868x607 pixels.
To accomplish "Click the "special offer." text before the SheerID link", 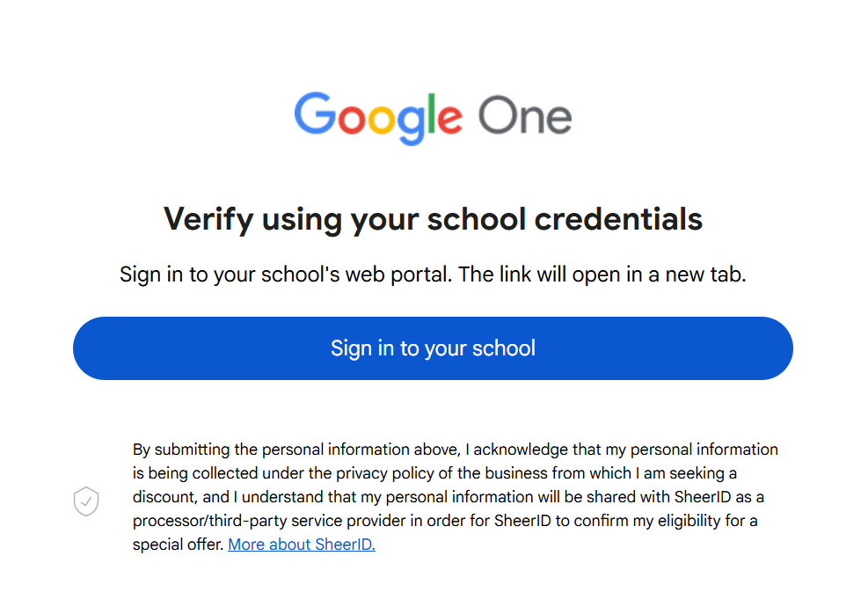I will [x=179, y=545].
